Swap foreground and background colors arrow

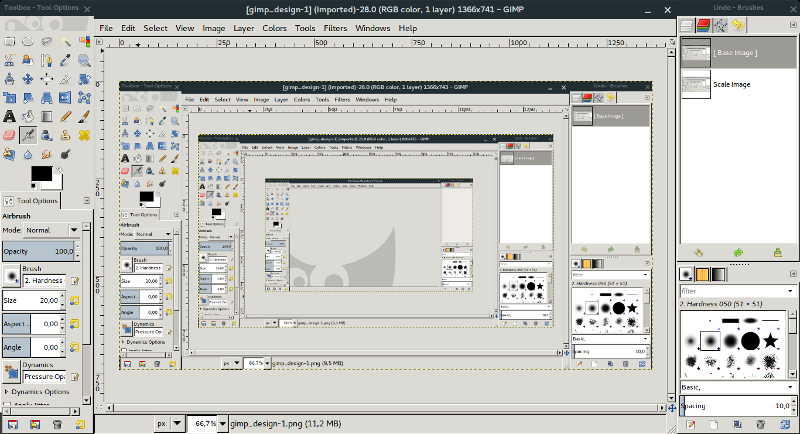59,169
